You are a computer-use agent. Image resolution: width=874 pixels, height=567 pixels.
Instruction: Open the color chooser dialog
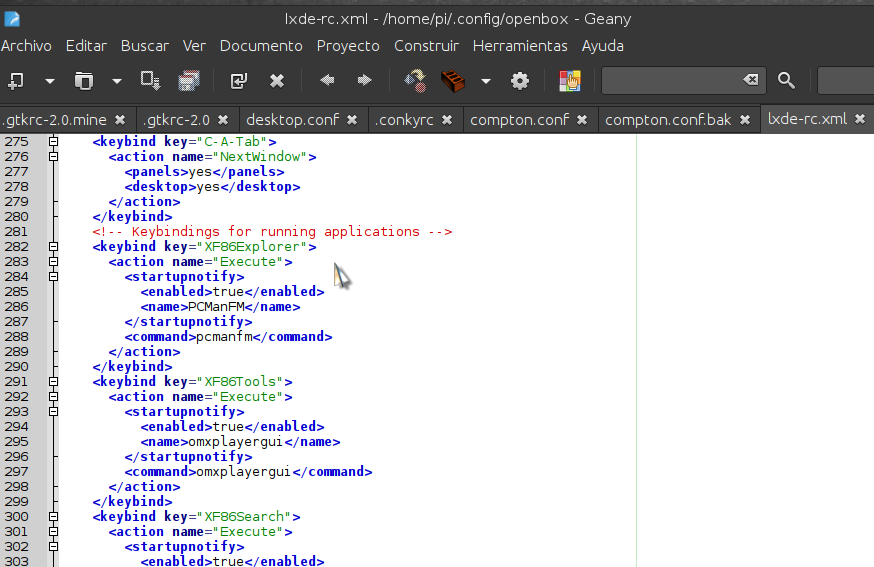pyautogui.click(x=570, y=81)
